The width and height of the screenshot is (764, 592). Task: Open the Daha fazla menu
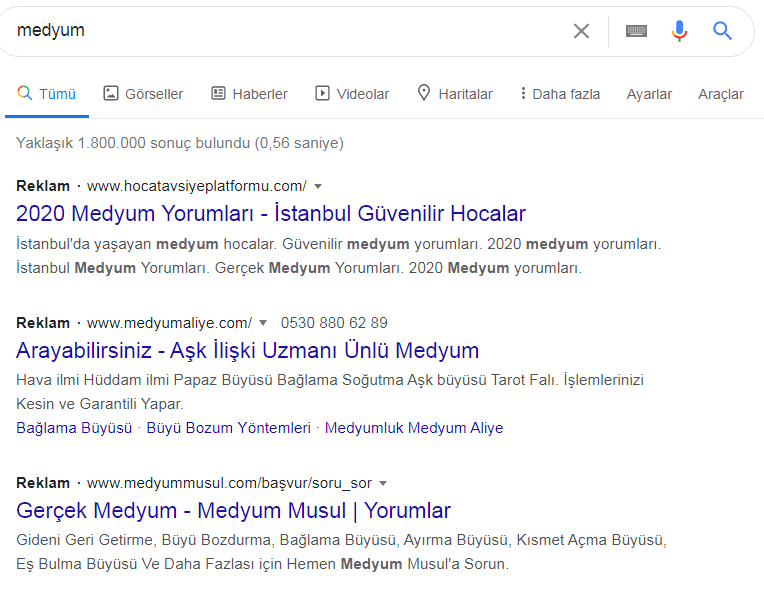(x=560, y=94)
